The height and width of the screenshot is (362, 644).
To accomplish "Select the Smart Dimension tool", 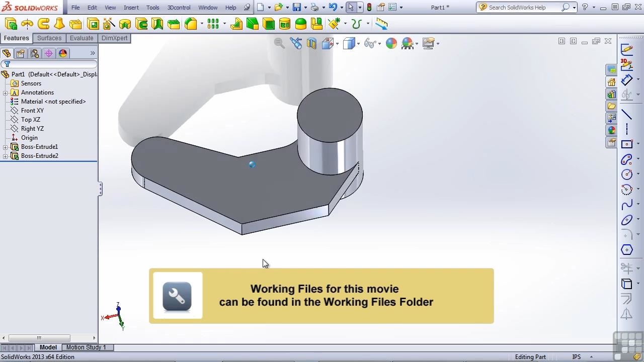I will (x=626, y=79).
